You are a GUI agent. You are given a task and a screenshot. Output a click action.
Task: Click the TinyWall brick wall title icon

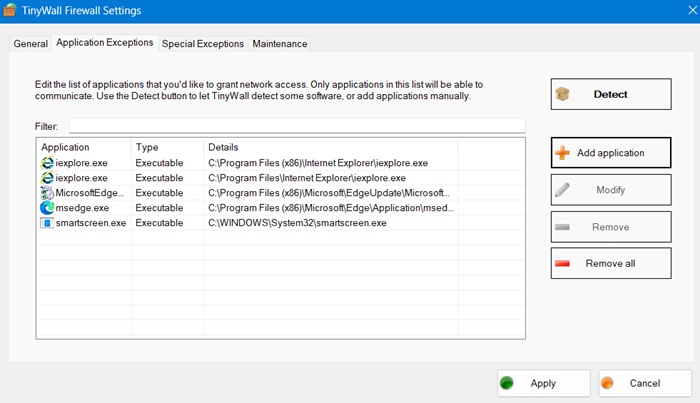click(9, 10)
